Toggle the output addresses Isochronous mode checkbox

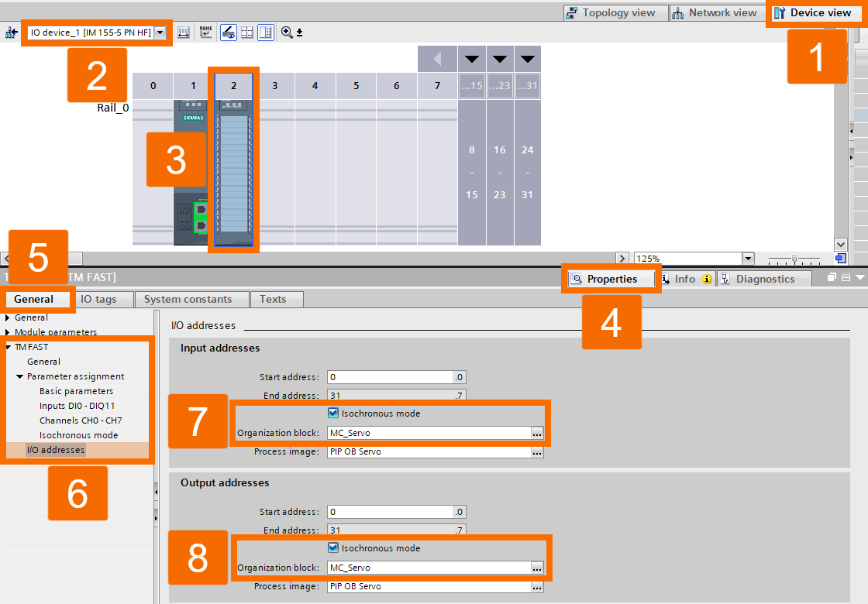coord(333,548)
